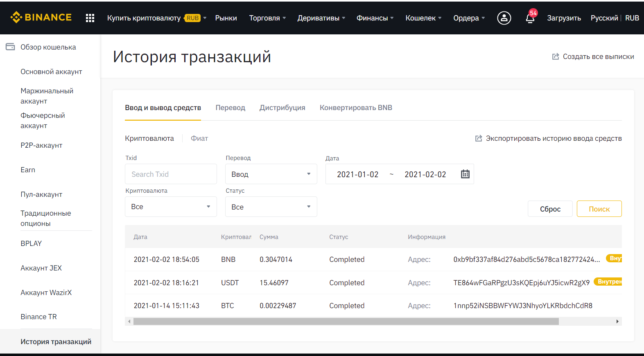Image resolution: width=644 pixels, height=356 pixels.
Task: Click the USDT address starting TE864wFG
Action: (522, 283)
